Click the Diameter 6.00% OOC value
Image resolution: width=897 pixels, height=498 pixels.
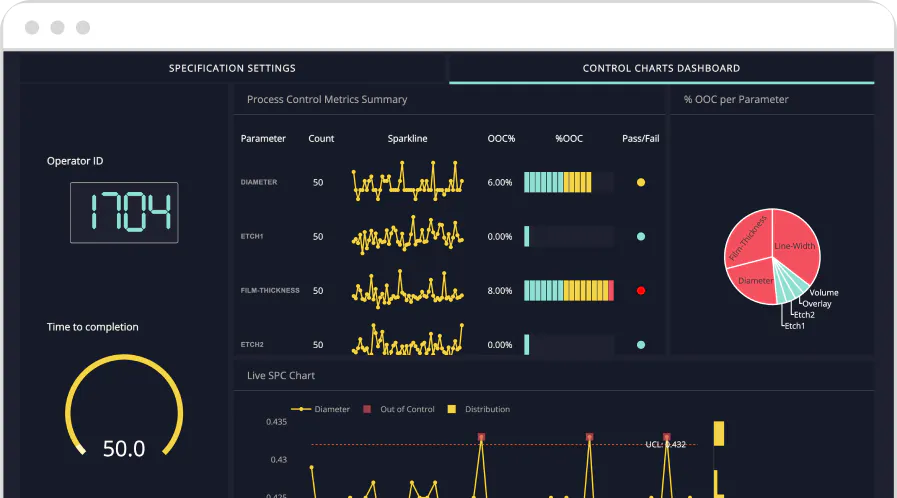click(x=499, y=182)
